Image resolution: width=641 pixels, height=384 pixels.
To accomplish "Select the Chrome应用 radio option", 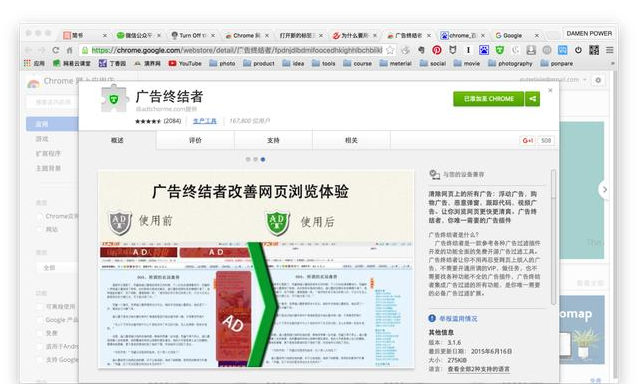I will click(x=40, y=216).
